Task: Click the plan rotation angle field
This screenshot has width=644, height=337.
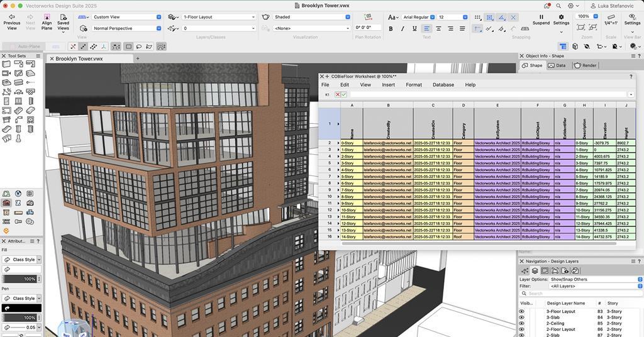Action: tap(367, 28)
